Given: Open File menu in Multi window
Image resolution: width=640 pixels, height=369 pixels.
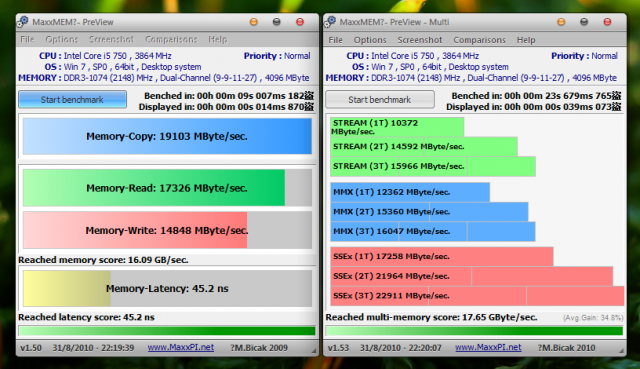Looking at the screenshot, I should click(336, 40).
